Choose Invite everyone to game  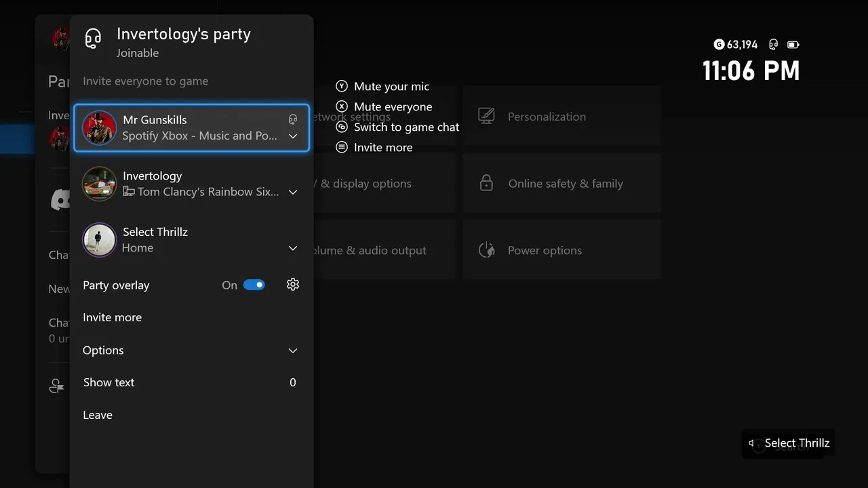coord(146,81)
